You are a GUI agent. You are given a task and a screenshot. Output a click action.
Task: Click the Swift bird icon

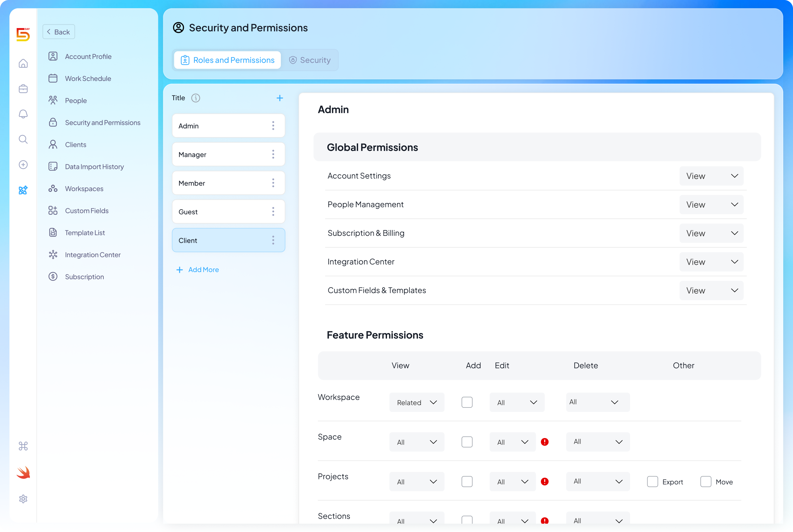pos(23,472)
